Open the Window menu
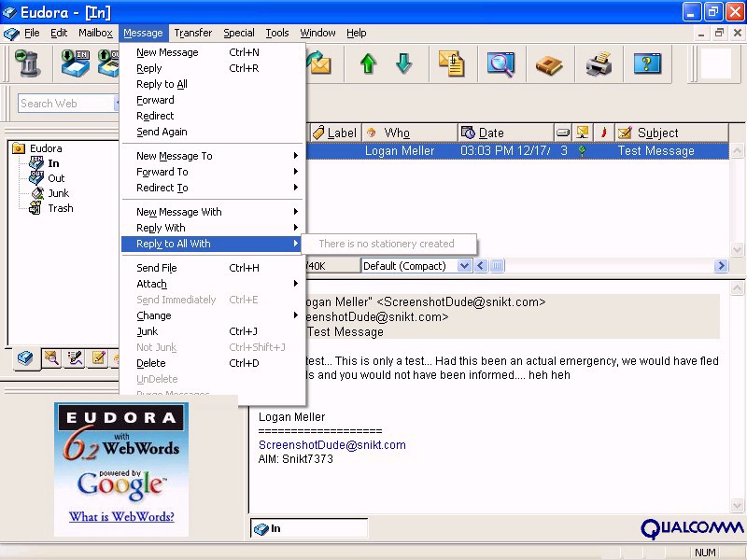747x560 pixels. coord(317,33)
